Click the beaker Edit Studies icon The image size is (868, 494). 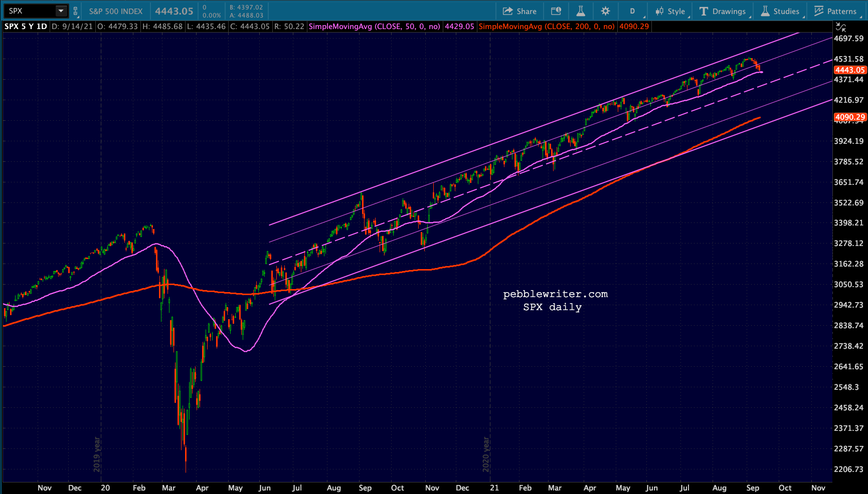581,11
